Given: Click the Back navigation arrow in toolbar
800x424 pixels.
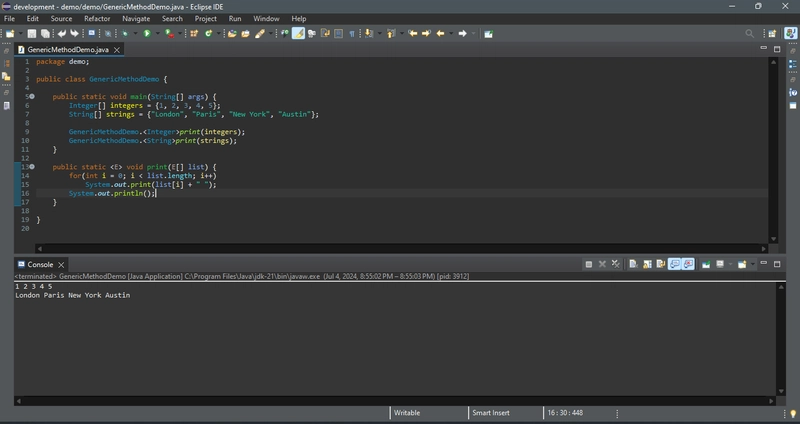Looking at the screenshot, I should click(x=440, y=34).
